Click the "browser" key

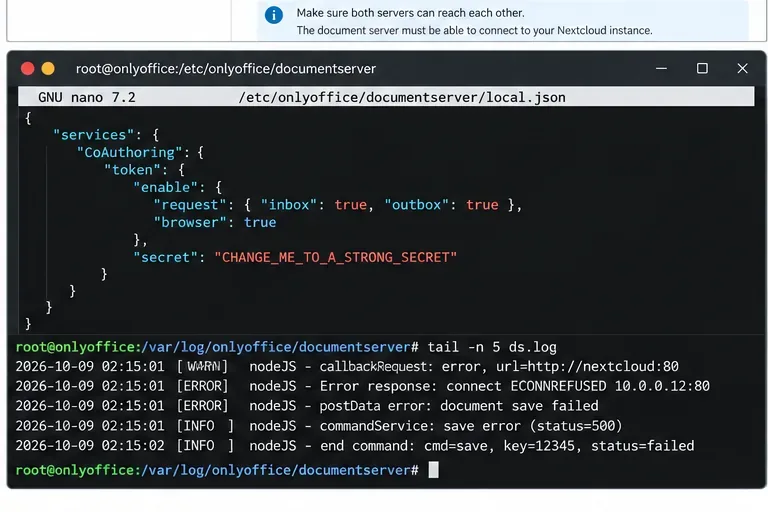[190, 222]
